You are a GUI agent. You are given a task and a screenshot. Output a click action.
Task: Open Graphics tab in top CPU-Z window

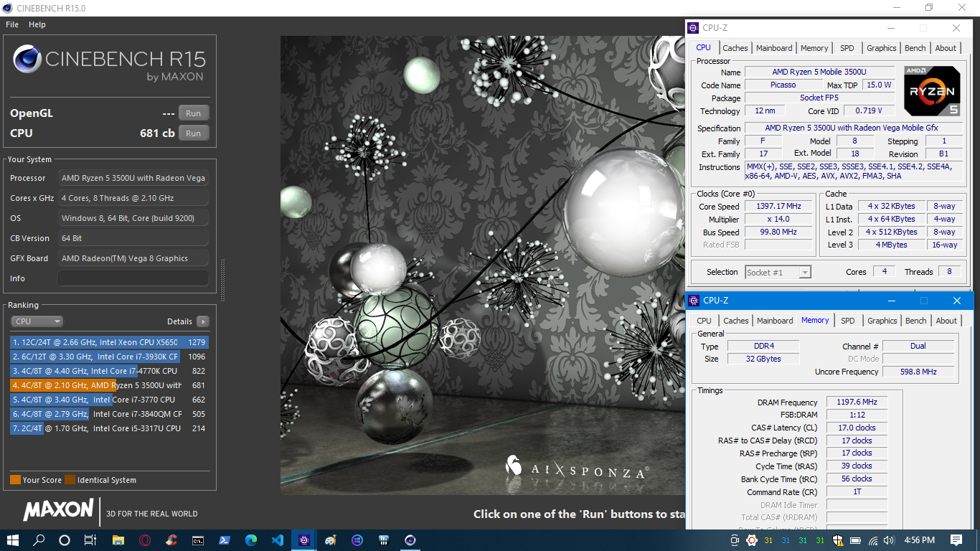tap(882, 48)
